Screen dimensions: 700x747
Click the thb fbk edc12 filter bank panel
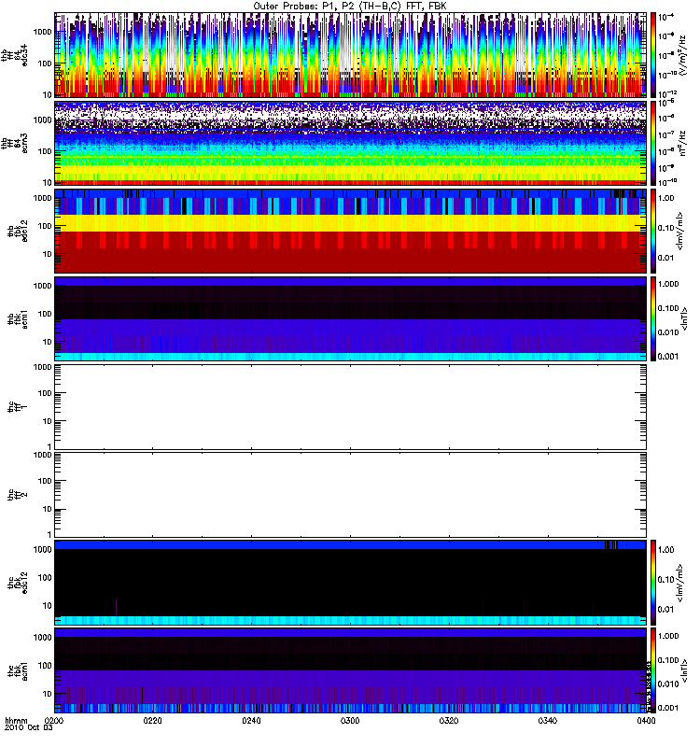351,231
